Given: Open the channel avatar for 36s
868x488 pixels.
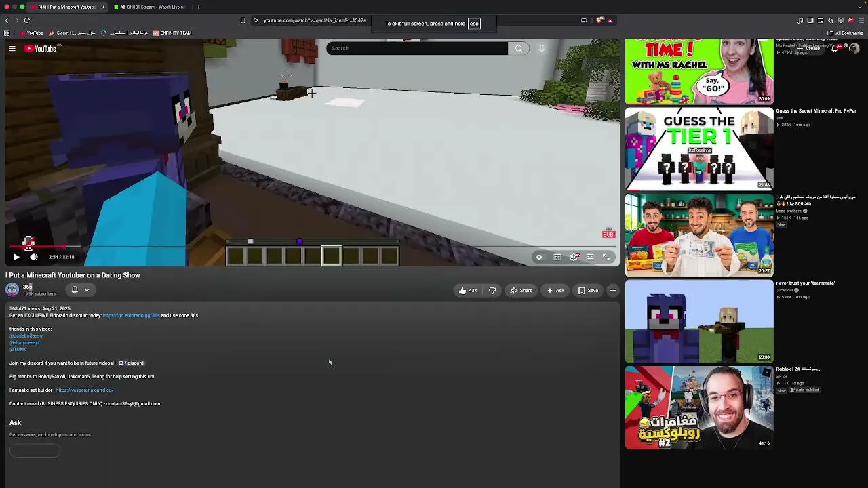Looking at the screenshot, I should 12,290.
